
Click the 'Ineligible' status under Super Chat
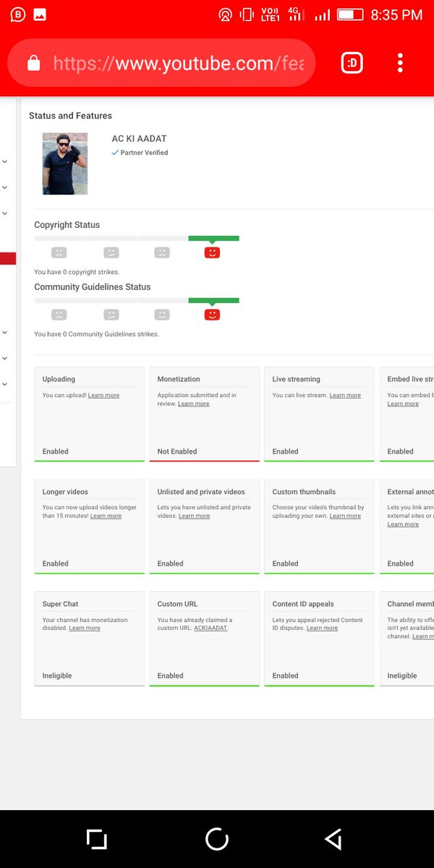58,676
